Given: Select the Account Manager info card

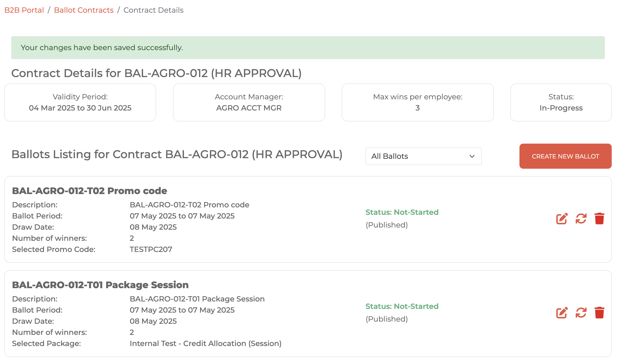Looking at the screenshot, I should pyautogui.click(x=249, y=102).
